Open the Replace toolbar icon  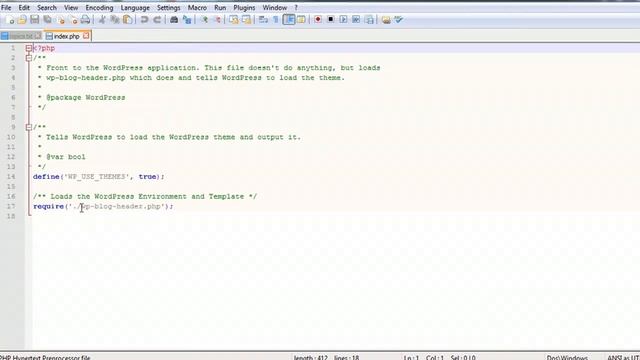187,20
